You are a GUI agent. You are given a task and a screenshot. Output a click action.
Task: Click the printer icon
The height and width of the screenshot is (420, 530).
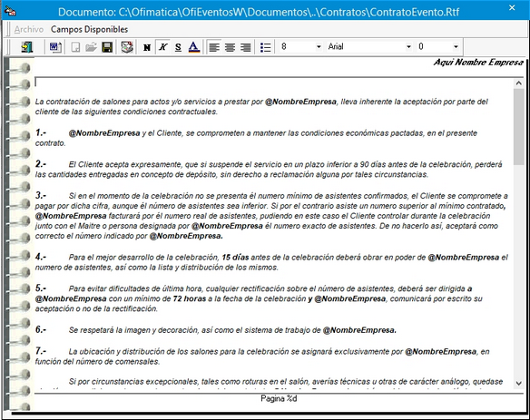point(127,47)
